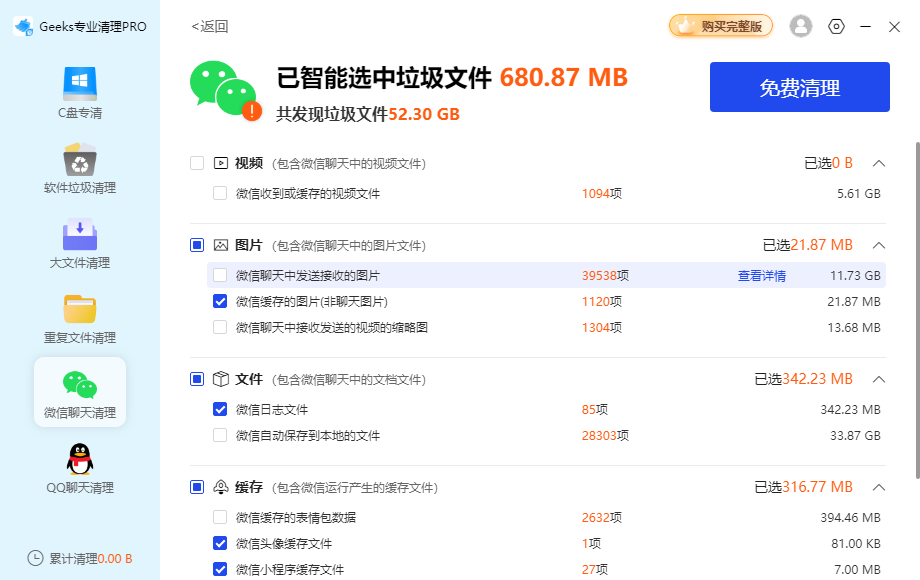The width and height of the screenshot is (920, 580).
Task: Toggle the 缓存 category checkbox
Action: click(197, 487)
